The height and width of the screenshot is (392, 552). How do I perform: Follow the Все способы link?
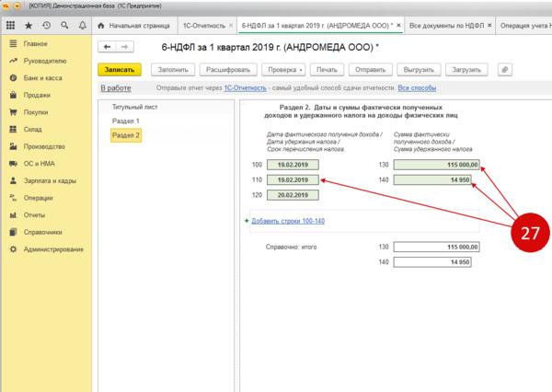[x=416, y=88]
